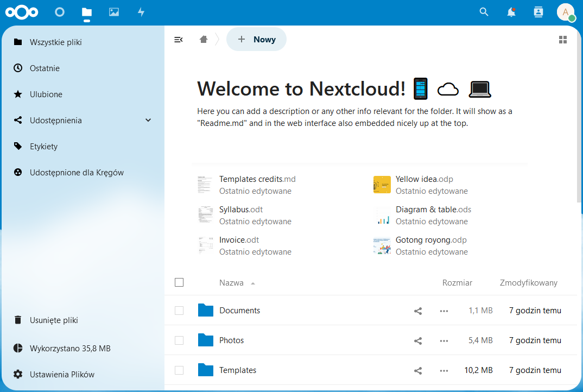Image resolution: width=583 pixels, height=392 pixels.
Task: Click Documents modified time 7 godzin temu
Action: point(535,311)
